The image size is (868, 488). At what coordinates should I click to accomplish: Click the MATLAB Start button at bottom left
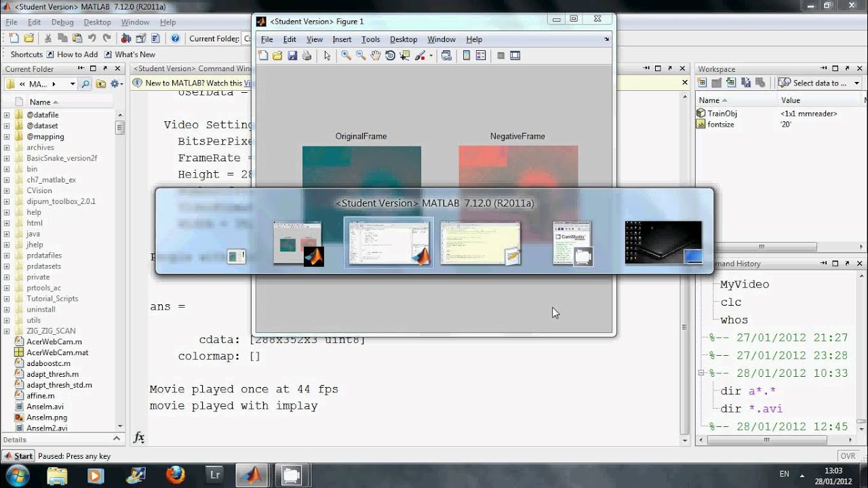(18, 456)
